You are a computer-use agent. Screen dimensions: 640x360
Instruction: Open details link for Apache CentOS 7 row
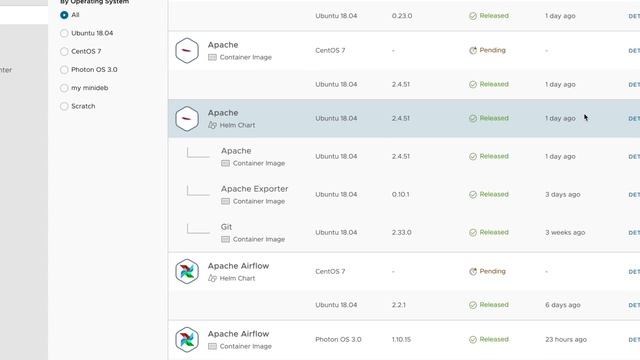point(634,51)
